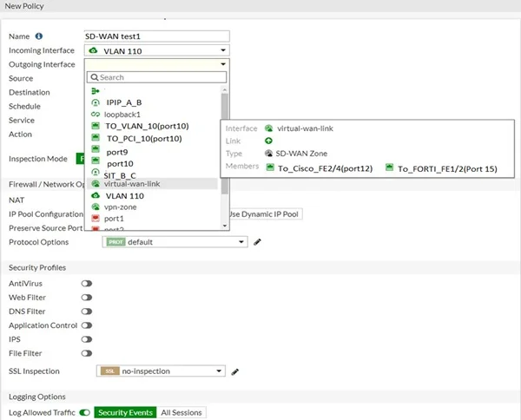Click the Use Dynamic IP Pool button

pos(265,213)
